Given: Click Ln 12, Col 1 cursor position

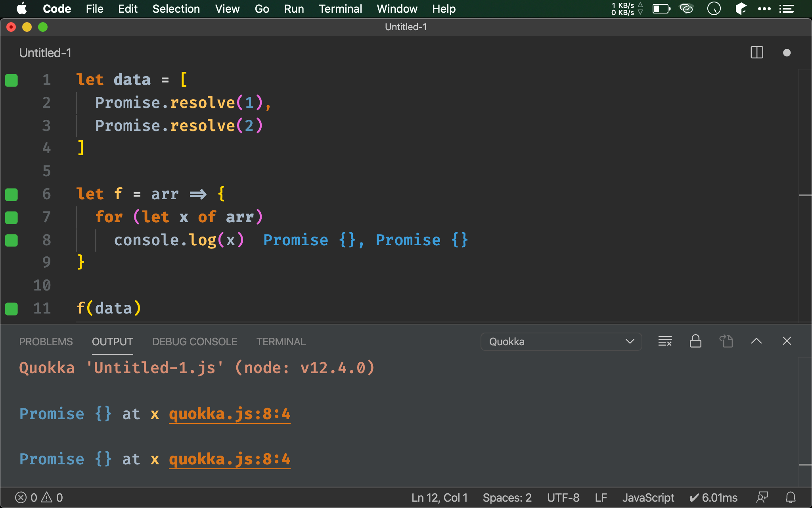Looking at the screenshot, I should coord(439,498).
